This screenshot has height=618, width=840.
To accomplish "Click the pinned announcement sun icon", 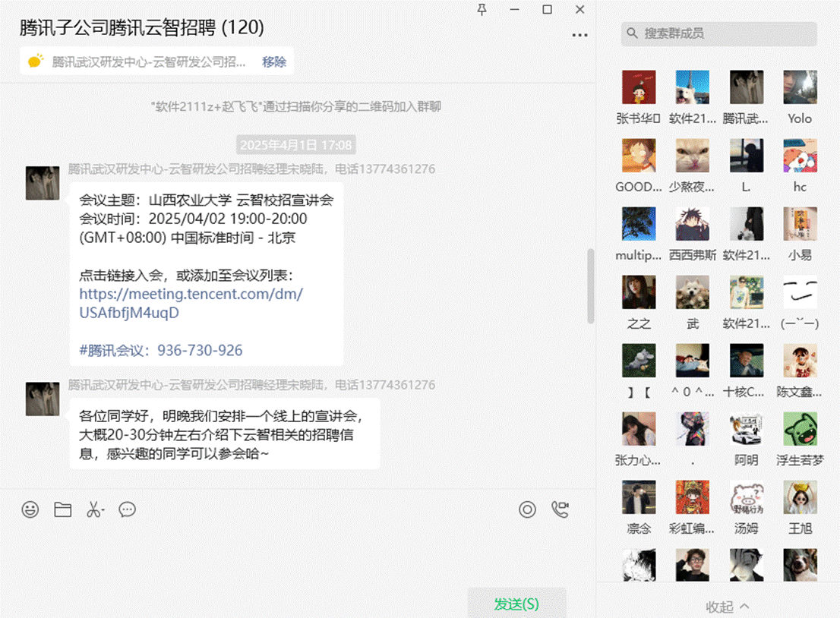I will pos(36,61).
